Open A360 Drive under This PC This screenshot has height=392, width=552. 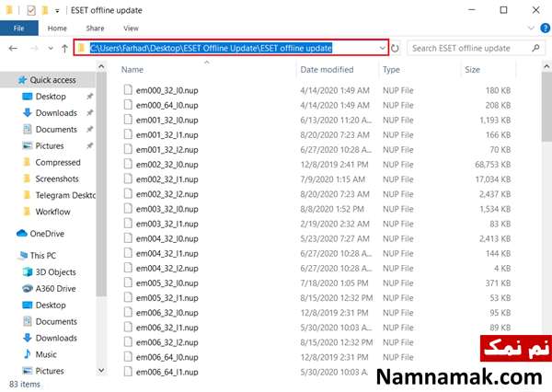tap(55, 288)
